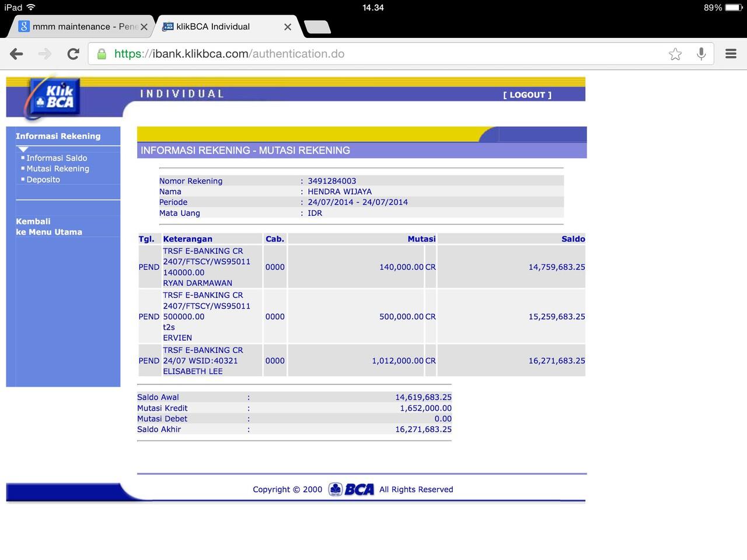Reload the page with the refresh icon
The height and width of the screenshot is (560, 747).
point(73,54)
